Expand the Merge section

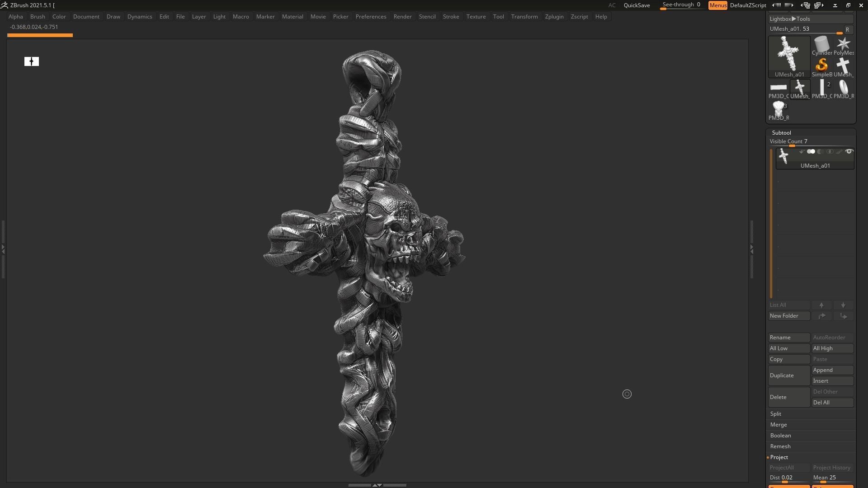point(778,425)
